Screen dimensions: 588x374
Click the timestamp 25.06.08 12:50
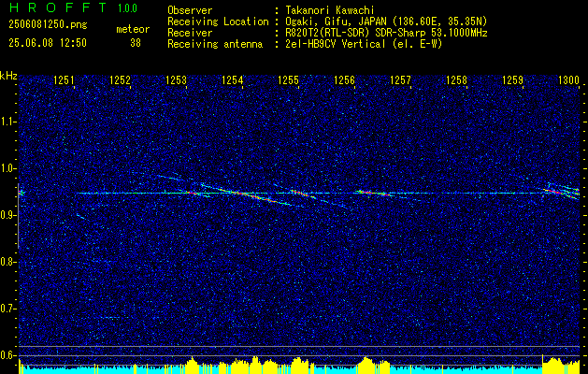(48, 43)
